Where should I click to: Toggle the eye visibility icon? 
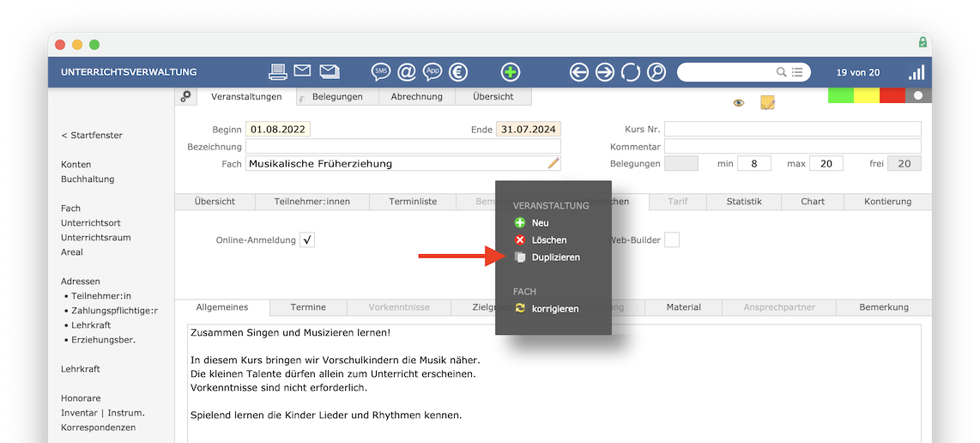pos(739,103)
